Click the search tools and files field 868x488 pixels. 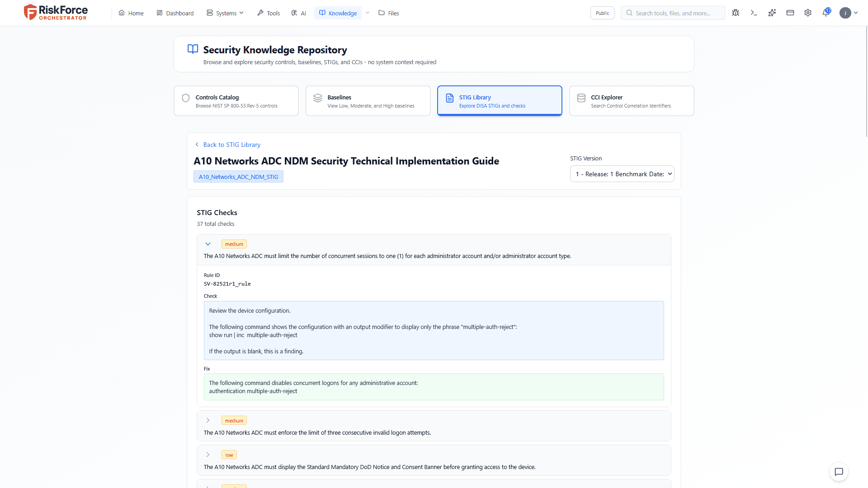[673, 13]
